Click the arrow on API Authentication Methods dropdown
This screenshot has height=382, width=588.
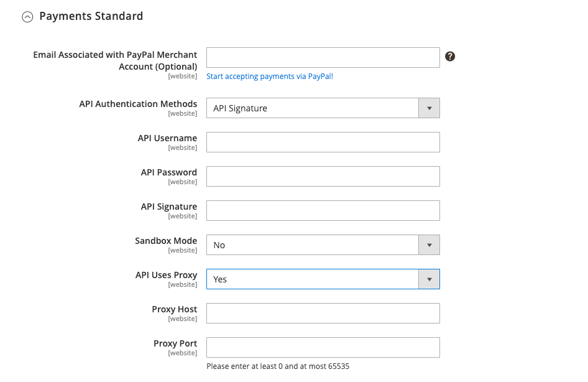point(429,108)
